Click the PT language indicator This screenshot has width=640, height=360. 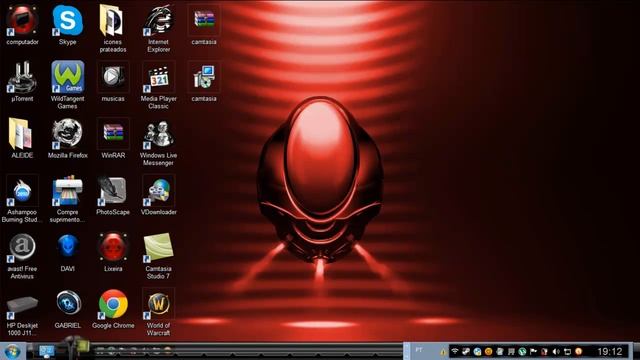[419, 350]
